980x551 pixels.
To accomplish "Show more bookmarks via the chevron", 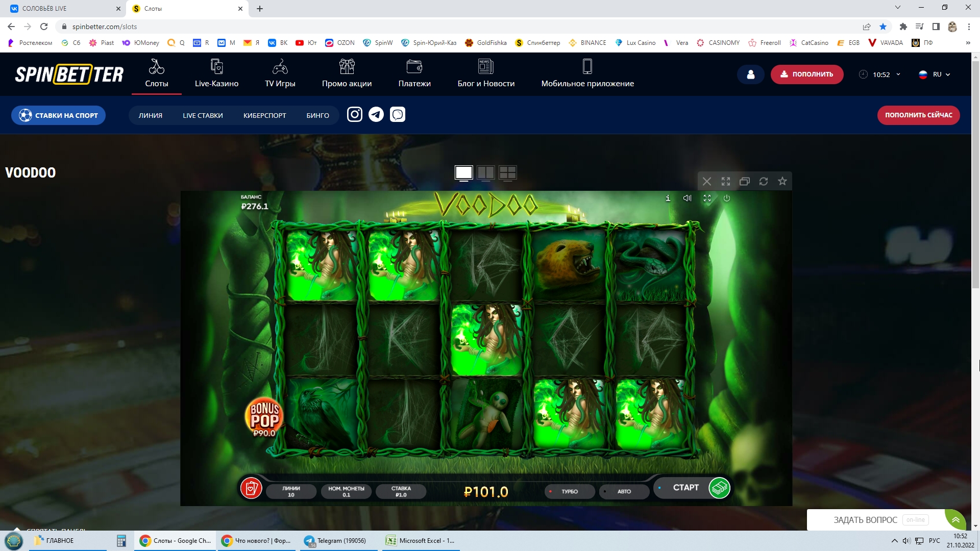I will [x=968, y=43].
